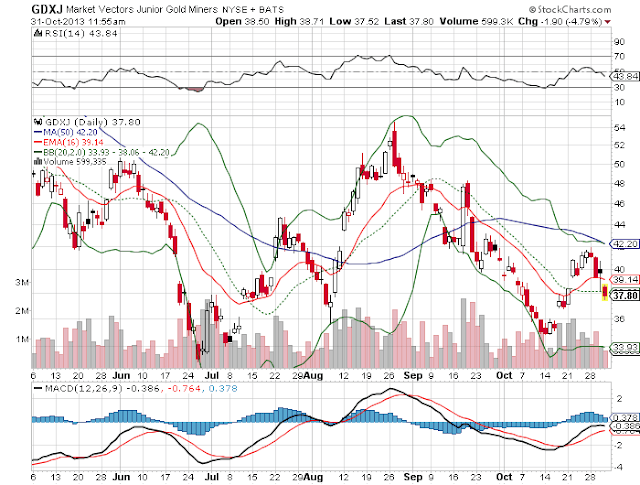Click the 42.20 MA price tag on right axis

[624, 244]
